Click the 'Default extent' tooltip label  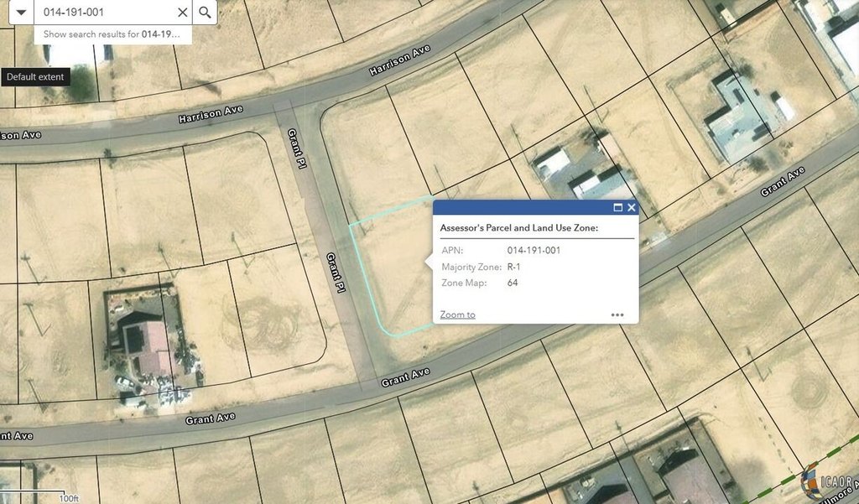click(35, 77)
